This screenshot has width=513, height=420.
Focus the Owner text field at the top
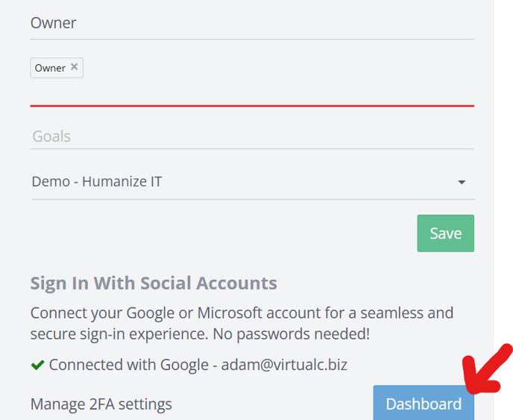252,24
